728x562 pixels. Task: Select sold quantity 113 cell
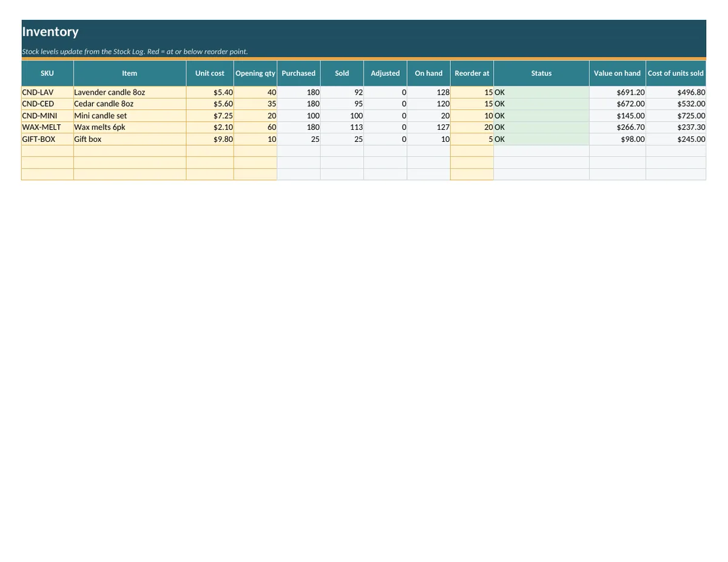pyautogui.click(x=342, y=127)
